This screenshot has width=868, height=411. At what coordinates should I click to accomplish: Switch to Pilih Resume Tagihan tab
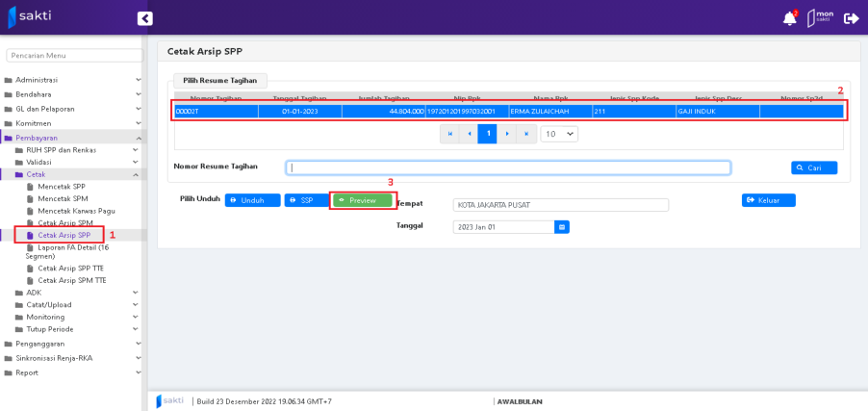coord(220,81)
